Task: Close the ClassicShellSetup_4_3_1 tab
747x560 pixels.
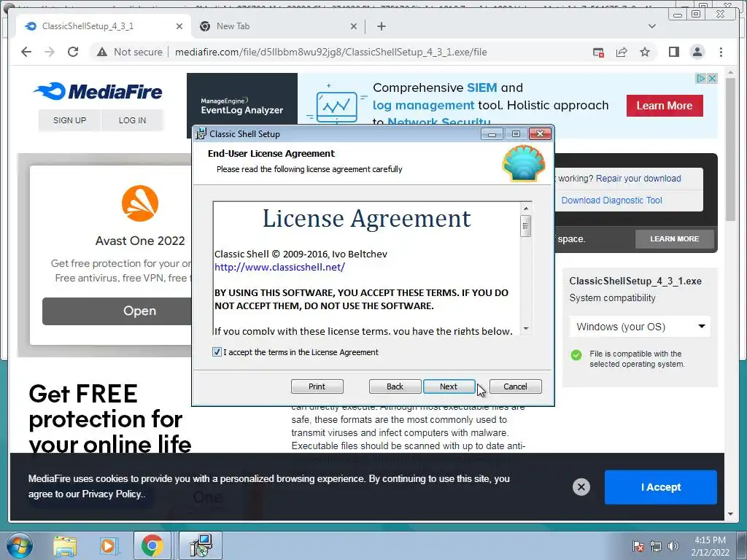Action: coord(179,26)
